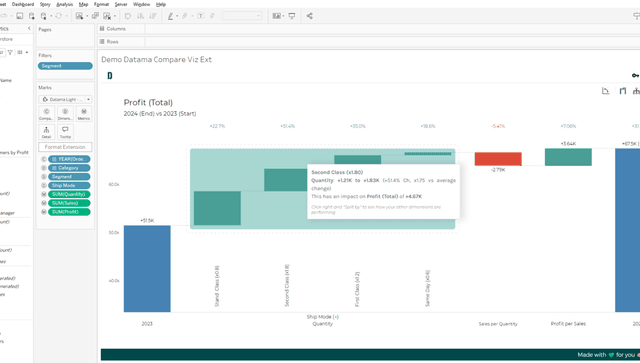
Task: Open the Dashboard menu
Action: tap(23, 4)
